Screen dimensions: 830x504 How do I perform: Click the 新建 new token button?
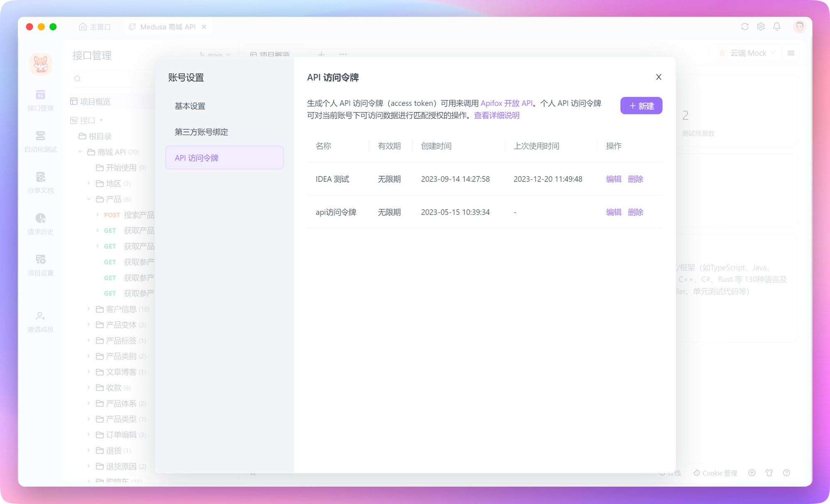641,106
